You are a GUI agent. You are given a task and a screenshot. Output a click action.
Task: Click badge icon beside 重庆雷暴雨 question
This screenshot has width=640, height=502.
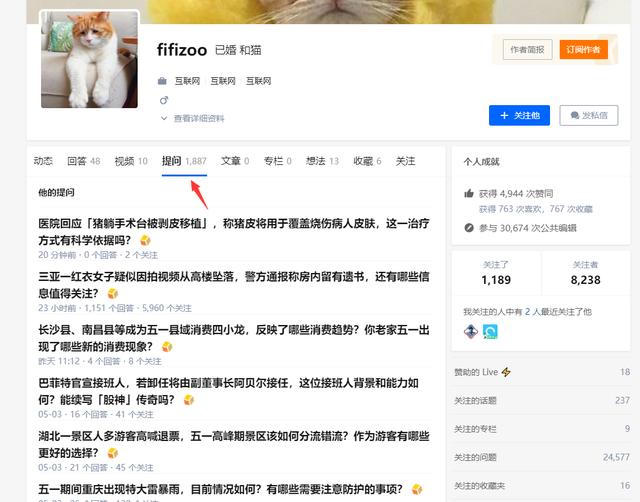click(x=417, y=489)
